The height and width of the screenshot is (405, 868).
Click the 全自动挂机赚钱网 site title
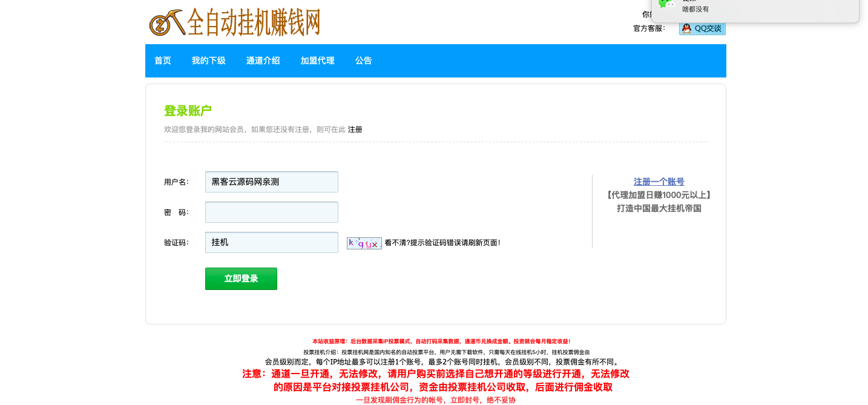254,22
